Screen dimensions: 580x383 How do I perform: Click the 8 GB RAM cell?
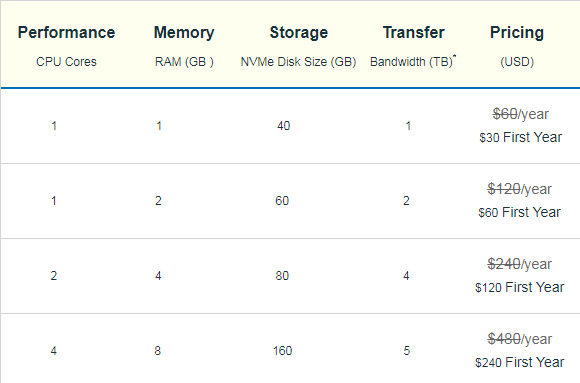(x=158, y=351)
